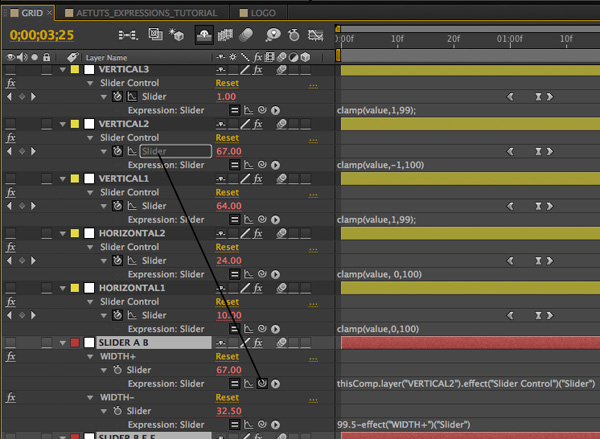Click the stopwatch for VERTICAL1 Slider
600x439 pixels.
[x=117, y=206]
